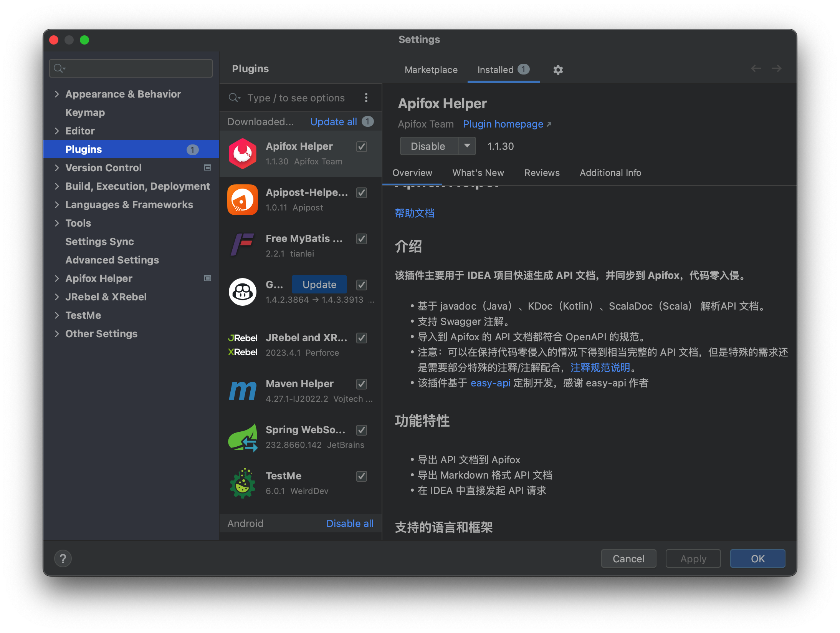The image size is (840, 633).
Task: Toggle the Maven Helper plugin checkbox
Action: coord(362,384)
